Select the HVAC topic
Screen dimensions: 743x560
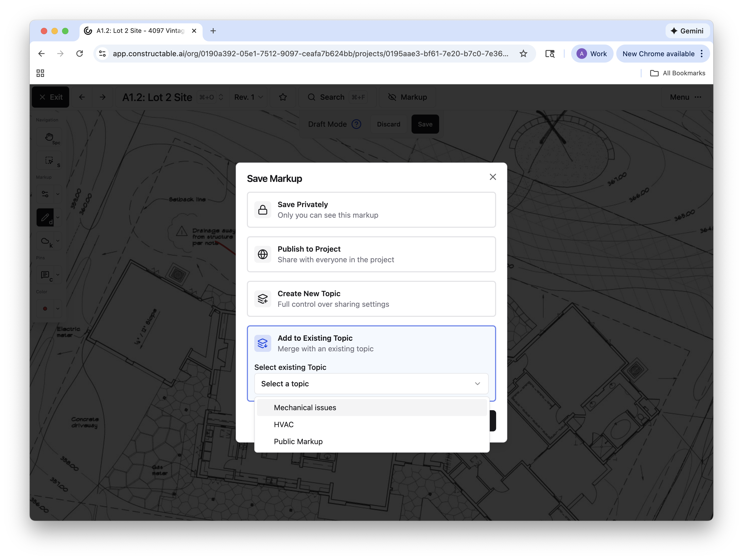tap(372, 425)
